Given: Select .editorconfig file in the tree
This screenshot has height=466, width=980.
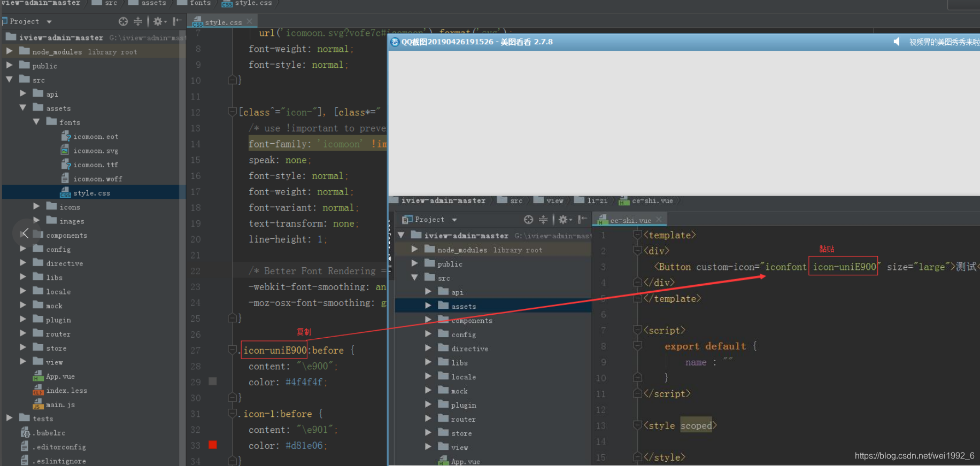Looking at the screenshot, I should click(53, 446).
